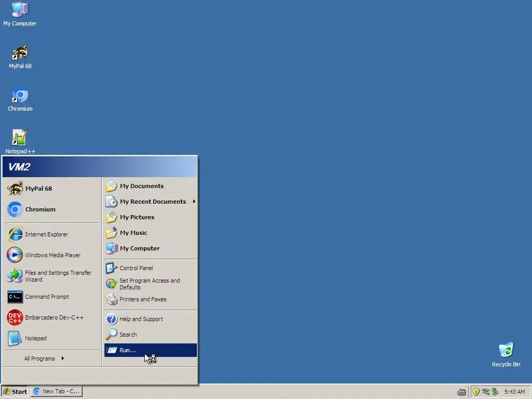Launch Chromium from the Start menu pinned list
This screenshot has width=532, height=399.
coord(52,209)
